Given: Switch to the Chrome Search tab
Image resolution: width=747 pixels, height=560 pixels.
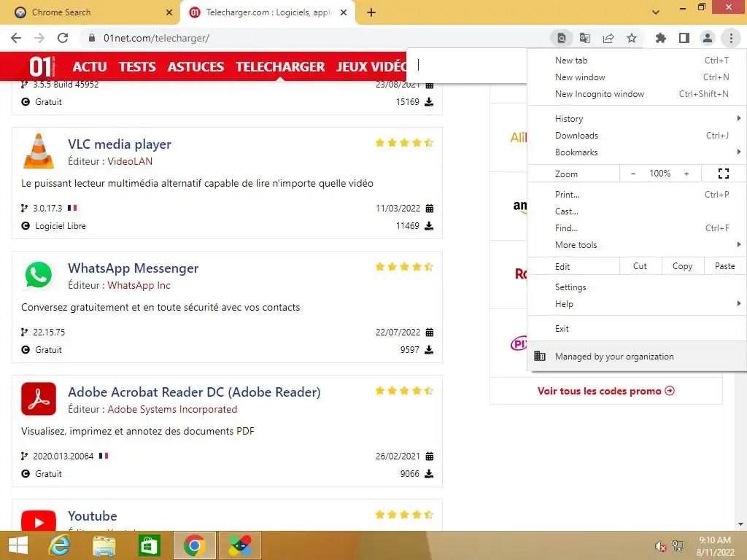Looking at the screenshot, I should 90,12.
